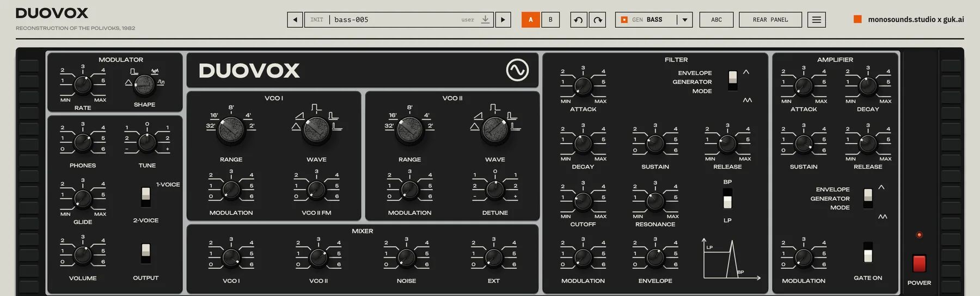Open the ABC button
This screenshot has height=296, width=980.
(x=716, y=20)
